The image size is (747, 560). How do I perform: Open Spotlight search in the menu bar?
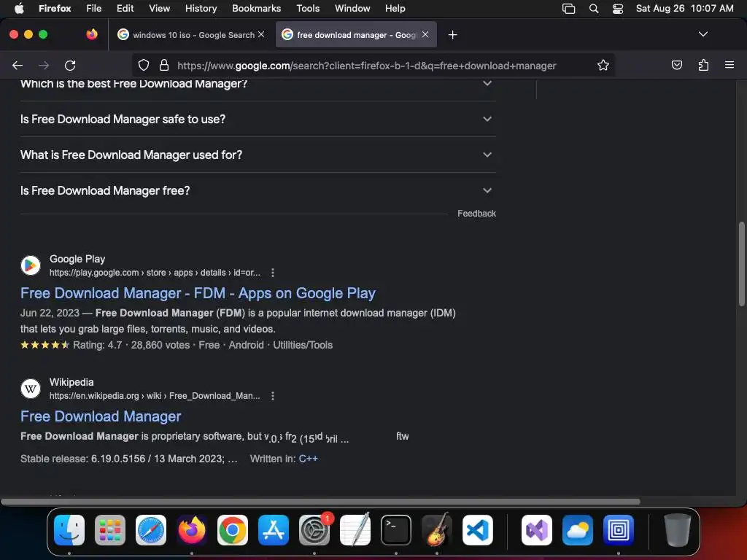[594, 9]
